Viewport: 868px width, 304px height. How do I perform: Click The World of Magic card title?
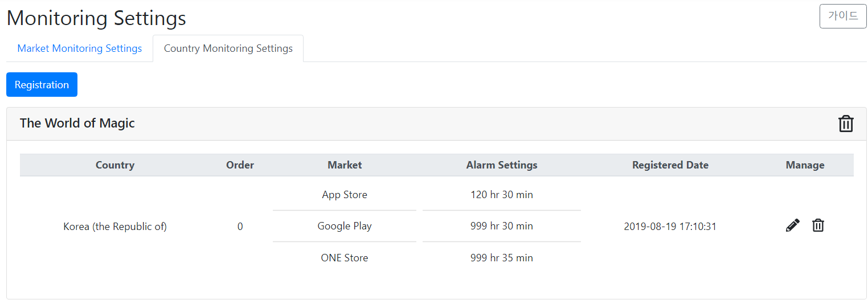click(x=77, y=123)
